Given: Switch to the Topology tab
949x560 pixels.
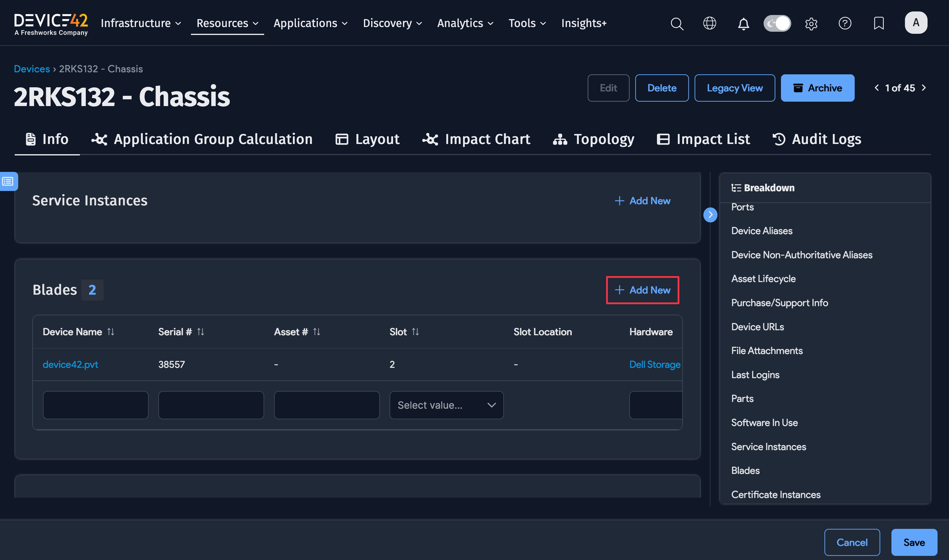Looking at the screenshot, I should click(x=593, y=139).
